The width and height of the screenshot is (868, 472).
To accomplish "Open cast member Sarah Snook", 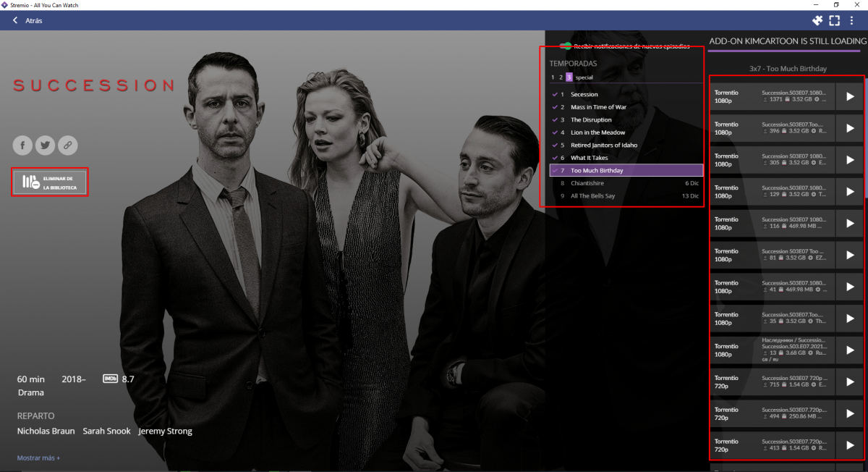I will pyautogui.click(x=106, y=431).
